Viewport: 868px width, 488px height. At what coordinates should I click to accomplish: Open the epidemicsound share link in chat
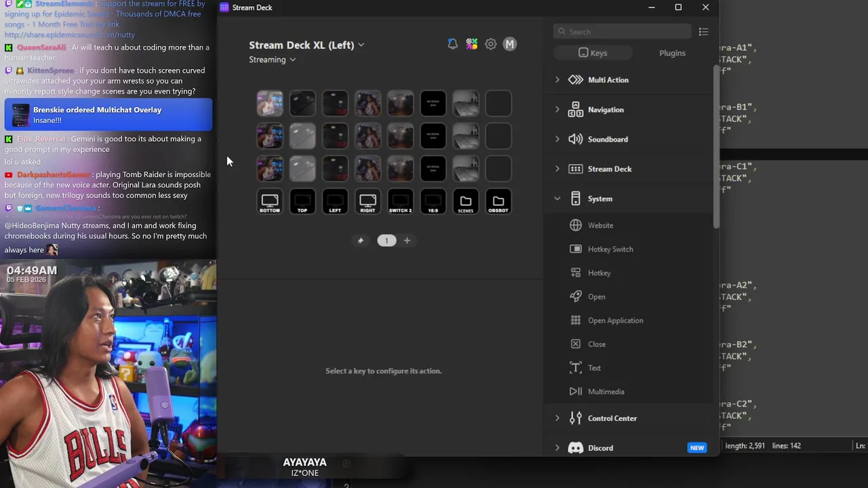pyautogui.click(x=70, y=35)
